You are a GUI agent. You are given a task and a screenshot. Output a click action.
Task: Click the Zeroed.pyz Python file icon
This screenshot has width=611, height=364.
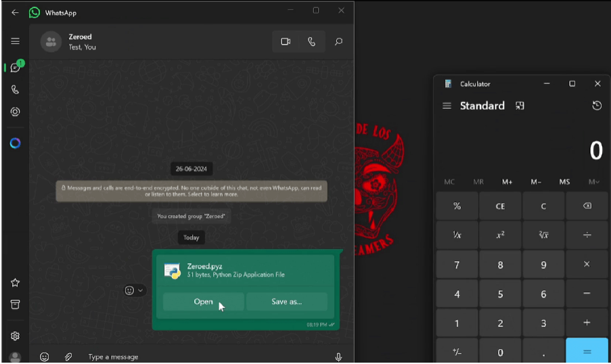click(173, 271)
